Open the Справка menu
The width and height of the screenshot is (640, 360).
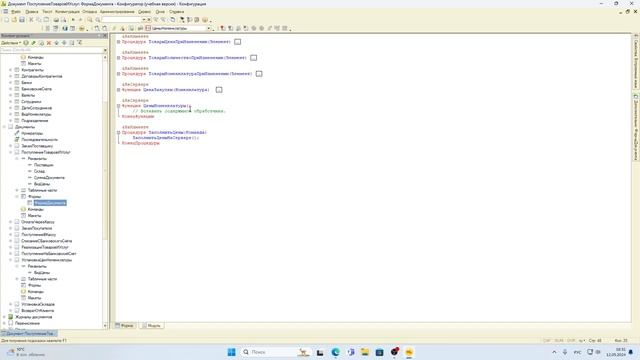(x=176, y=12)
